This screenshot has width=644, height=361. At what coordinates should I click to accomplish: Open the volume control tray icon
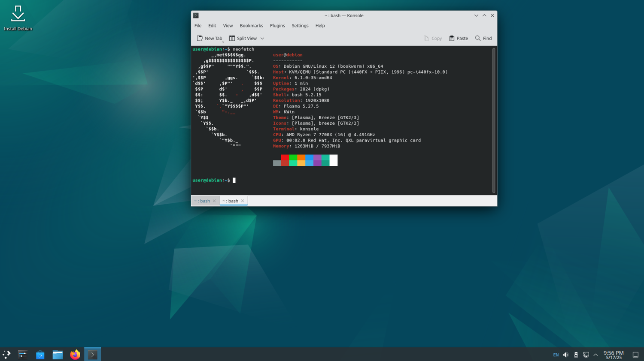[566, 355]
